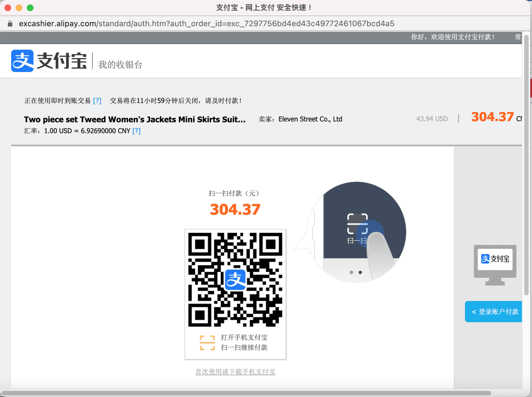Click the lock icon in the address bar
The width and height of the screenshot is (532, 397).
tap(10, 24)
